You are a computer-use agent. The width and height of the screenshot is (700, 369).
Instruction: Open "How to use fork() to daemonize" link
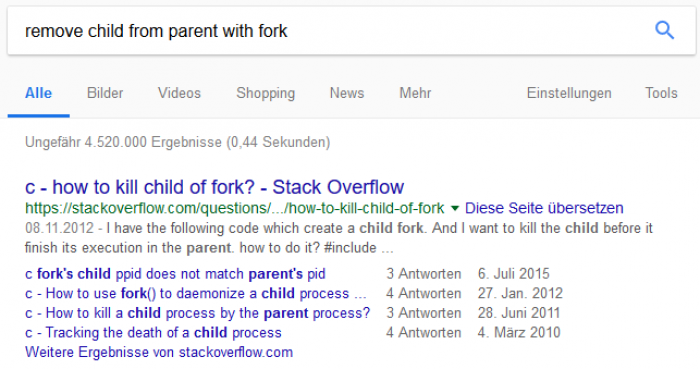click(x=196, y=293)
